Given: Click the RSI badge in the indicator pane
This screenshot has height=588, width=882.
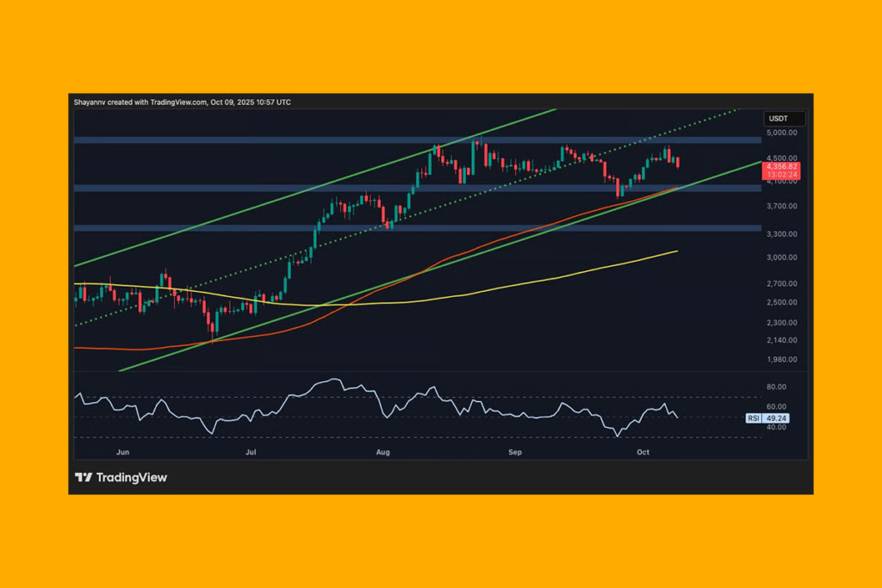Looking at the screenshot, I should point(754,418).
